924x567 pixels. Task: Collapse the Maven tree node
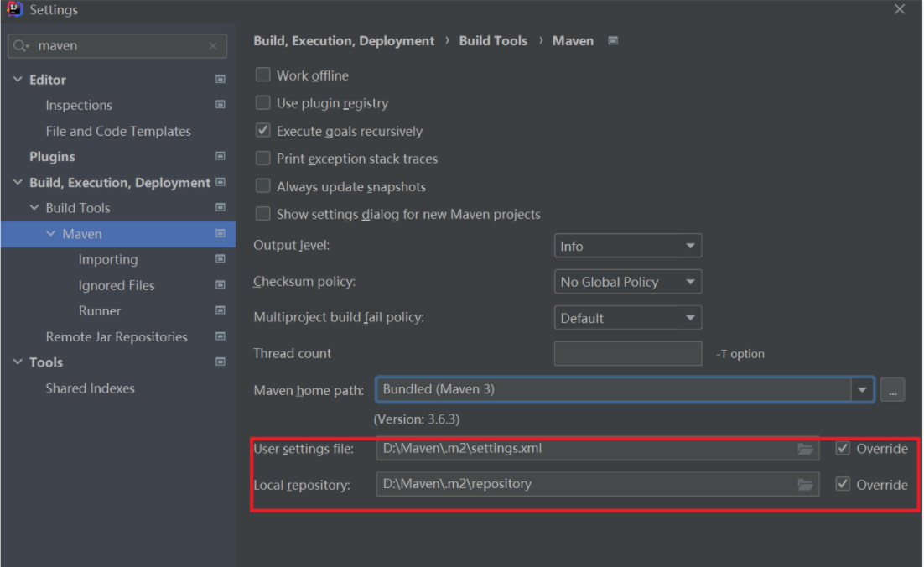(50, 233)
